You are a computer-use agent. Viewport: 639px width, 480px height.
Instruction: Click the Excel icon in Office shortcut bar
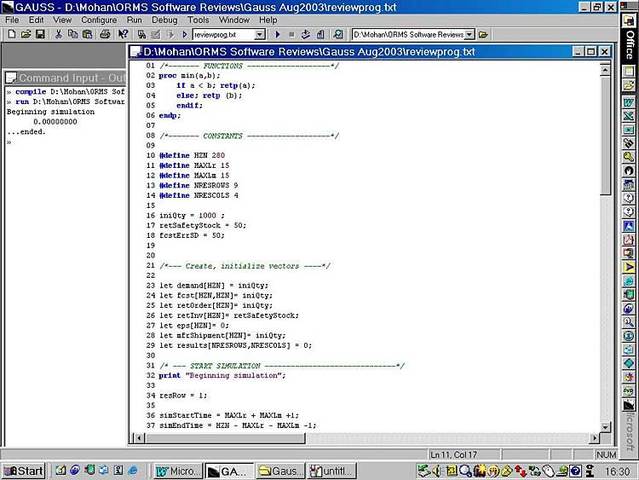tap(628, 116)
